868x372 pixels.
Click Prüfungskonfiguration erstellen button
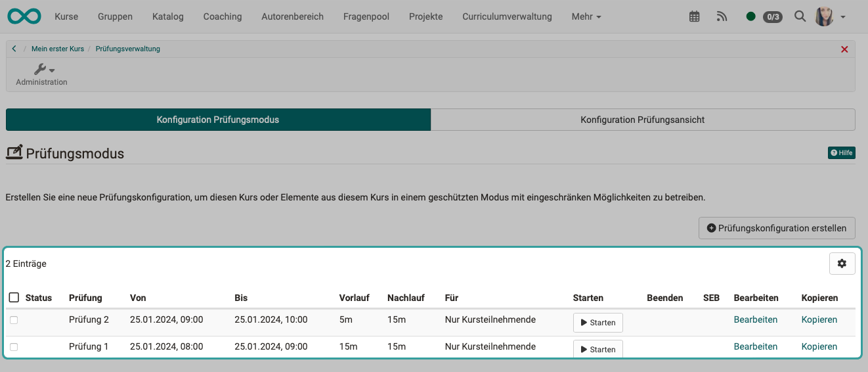[x=776, y=228]
